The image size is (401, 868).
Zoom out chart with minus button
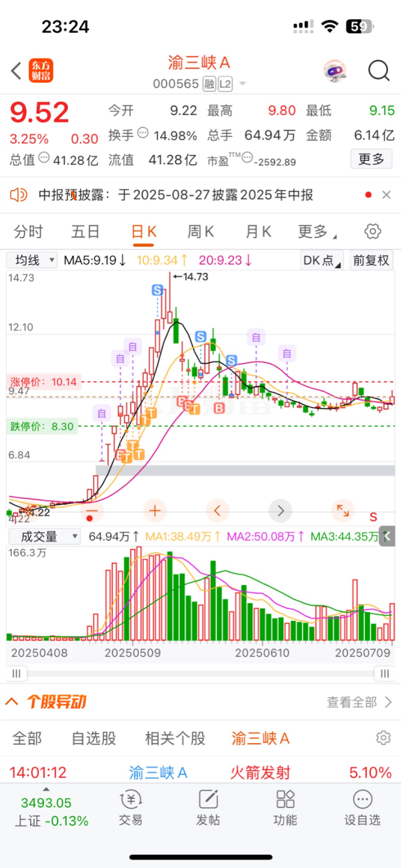coord(92,511)
